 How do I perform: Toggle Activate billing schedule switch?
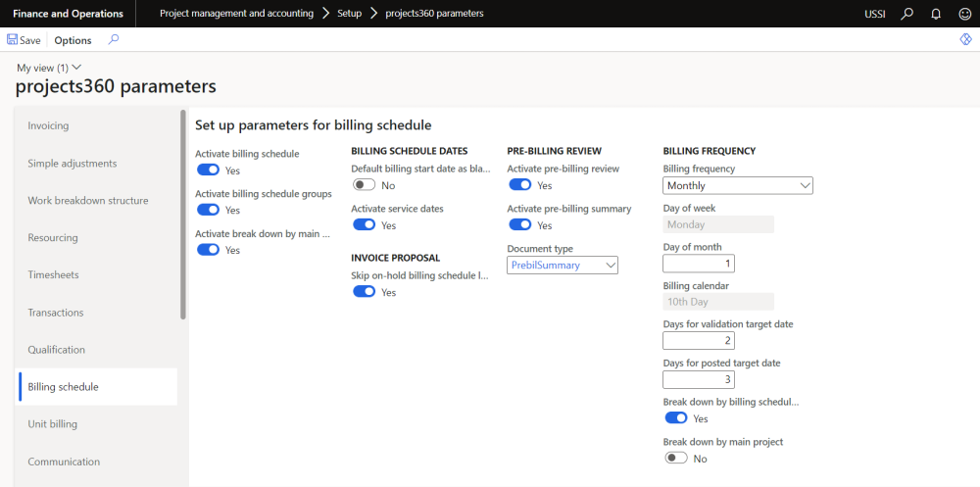pos(208,170)
